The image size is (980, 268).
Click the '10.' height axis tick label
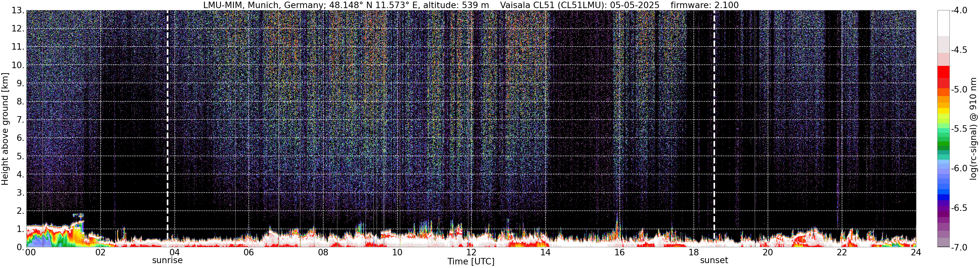coord(18,65)
